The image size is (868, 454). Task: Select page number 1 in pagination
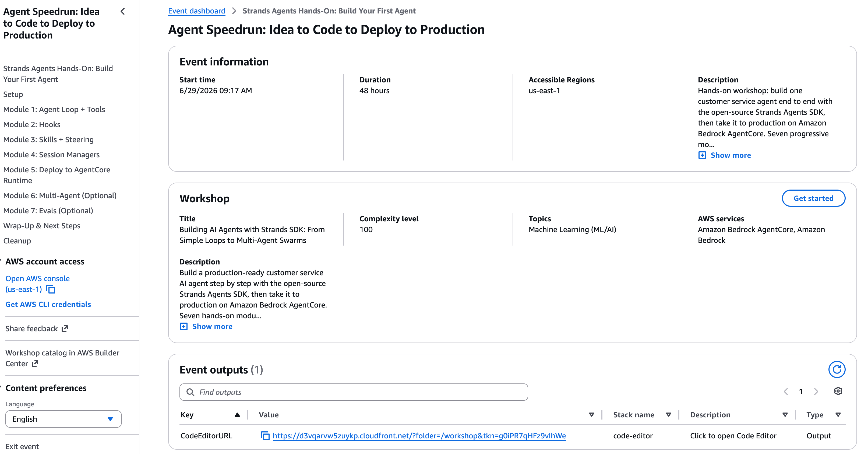click(x=801, y=392)
